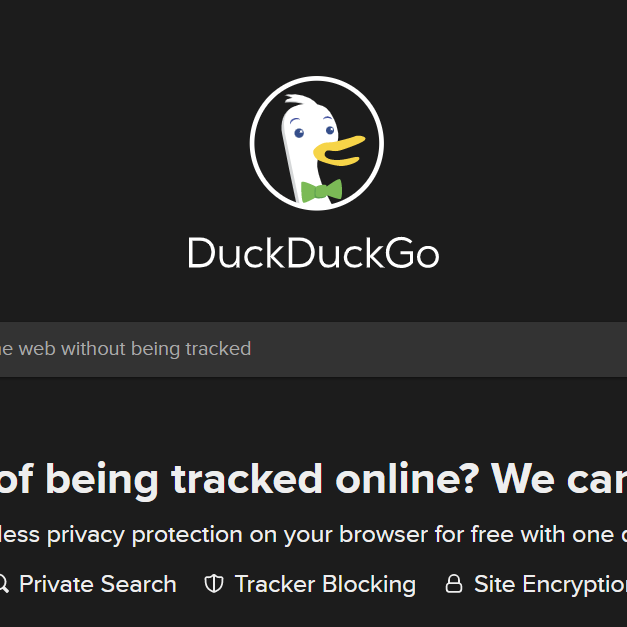
Task: Click the magnifier icon beside Private Search
Action: [x=3, y=584]
